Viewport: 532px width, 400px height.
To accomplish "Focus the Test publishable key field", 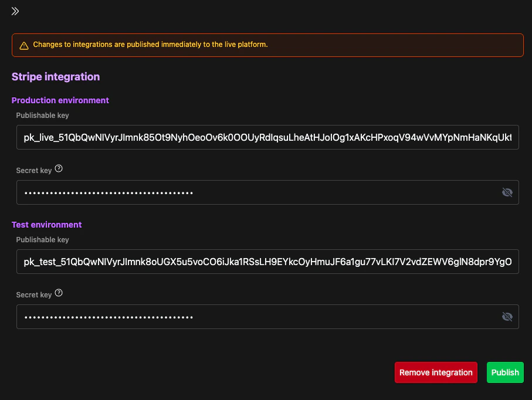I will pyautogui.click(x=267, y=262).
